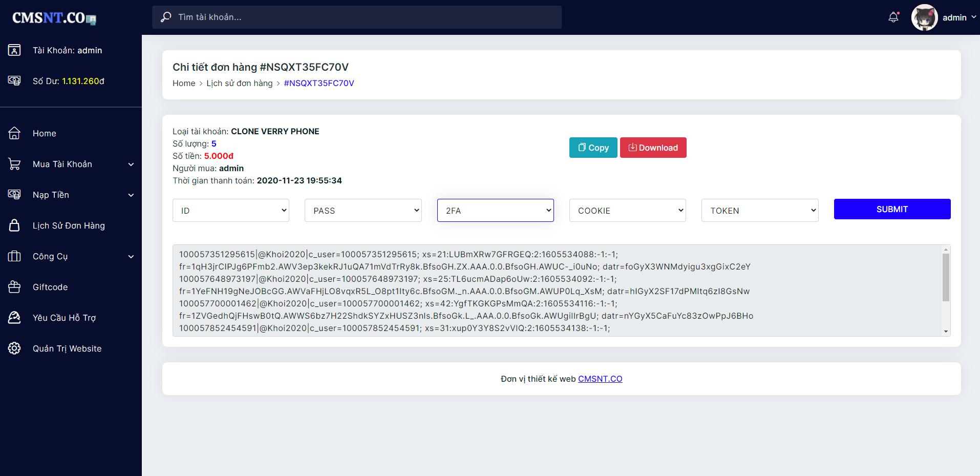This screenshot has height=476, width=980.
Task: Open the 2FA dropdown
Action: 496,210
